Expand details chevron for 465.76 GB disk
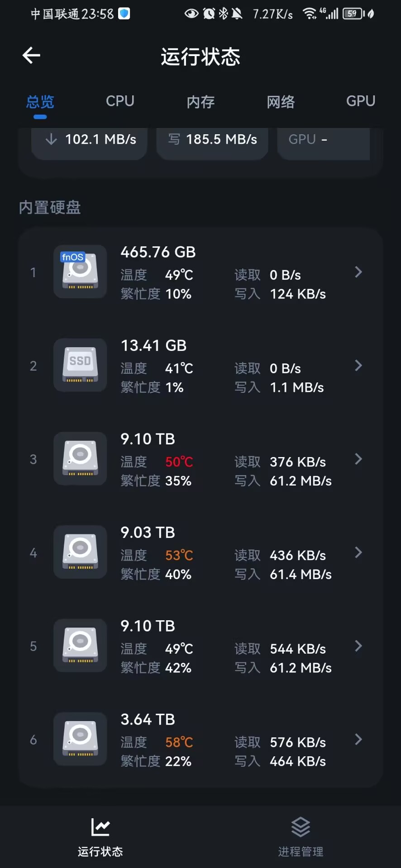 pos(358,272)
